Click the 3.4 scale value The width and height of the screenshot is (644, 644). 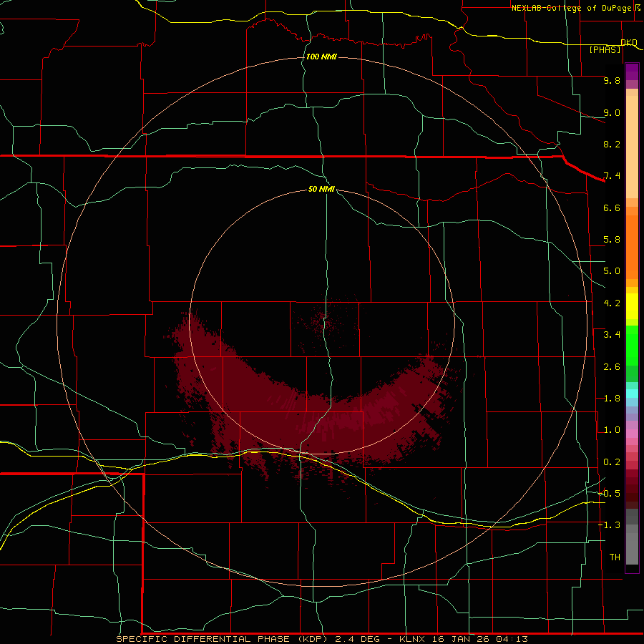tap(612, 335)
